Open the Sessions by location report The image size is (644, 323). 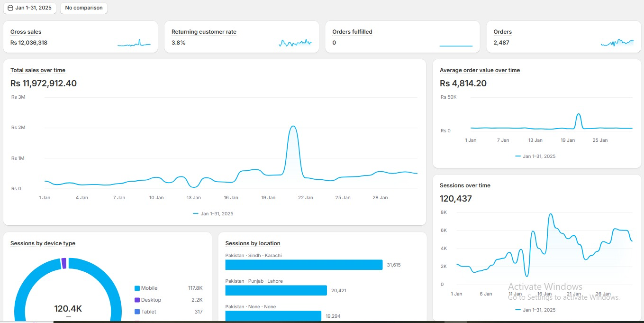tap(253, 243)
